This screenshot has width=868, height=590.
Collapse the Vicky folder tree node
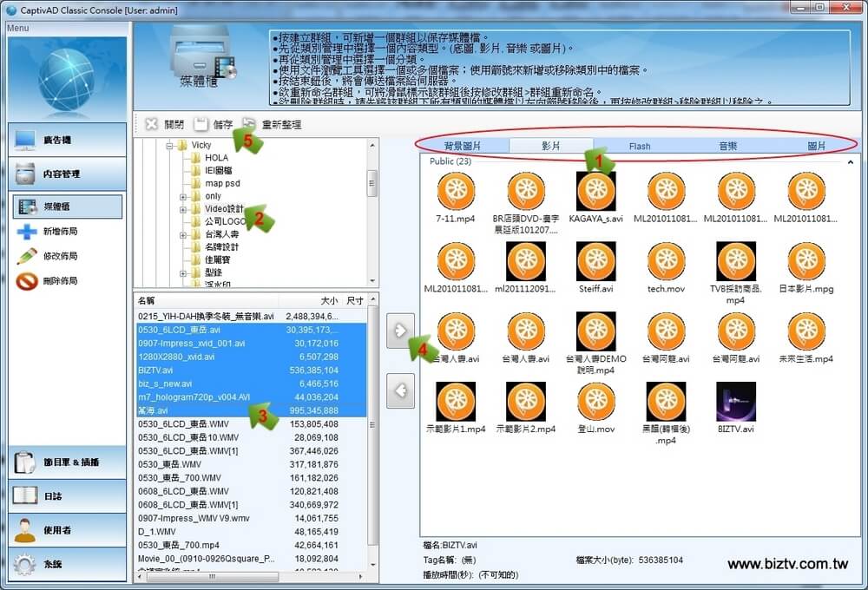pos(170,145)
